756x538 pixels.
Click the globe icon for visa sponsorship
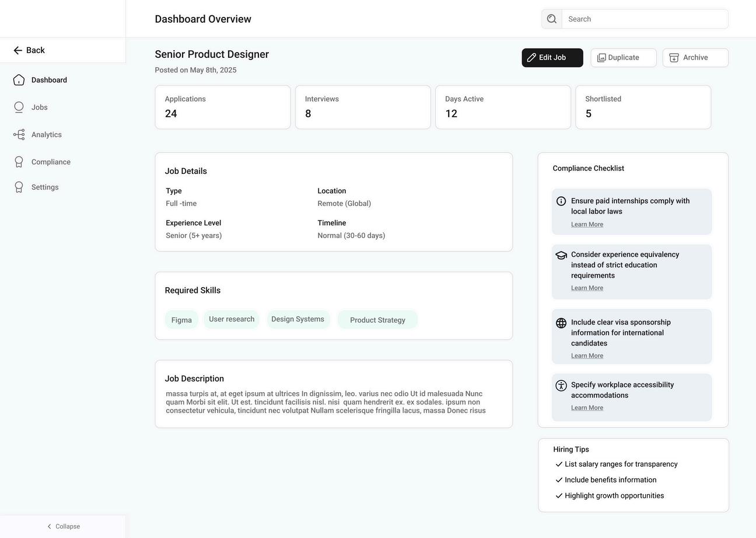tap(561, 323)
